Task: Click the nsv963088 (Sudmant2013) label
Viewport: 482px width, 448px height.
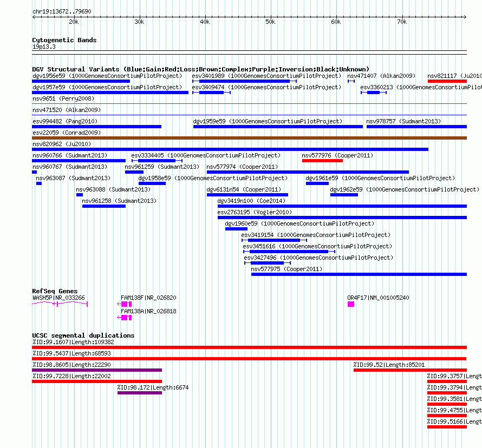Action: [113, 189]
